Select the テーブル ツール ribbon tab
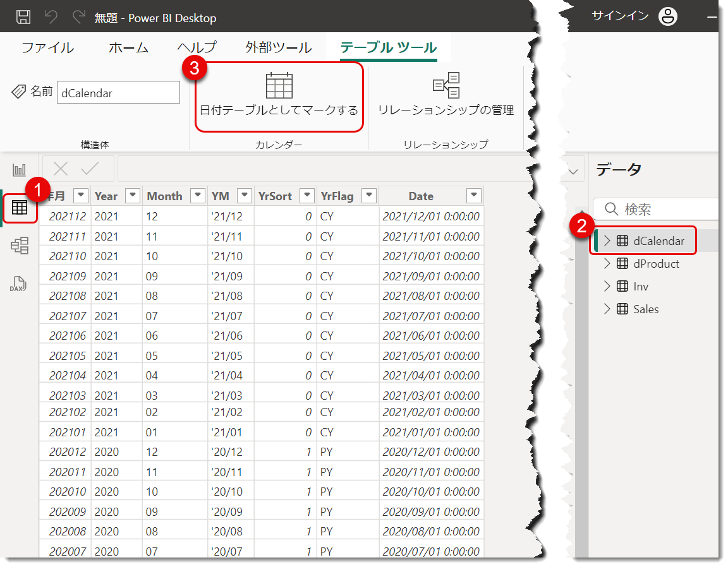Viewport: 728px width, 567px height. point(388,47)
